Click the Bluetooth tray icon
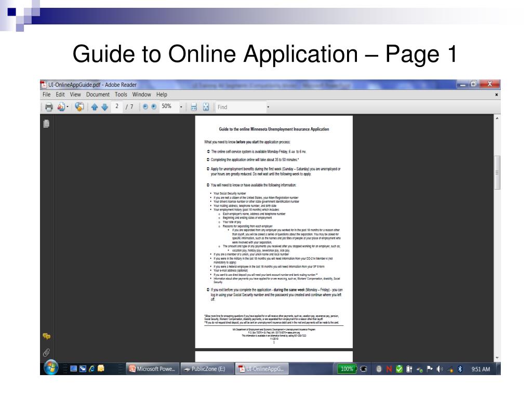This screenshot has height=399, width=532. (460, 369)
